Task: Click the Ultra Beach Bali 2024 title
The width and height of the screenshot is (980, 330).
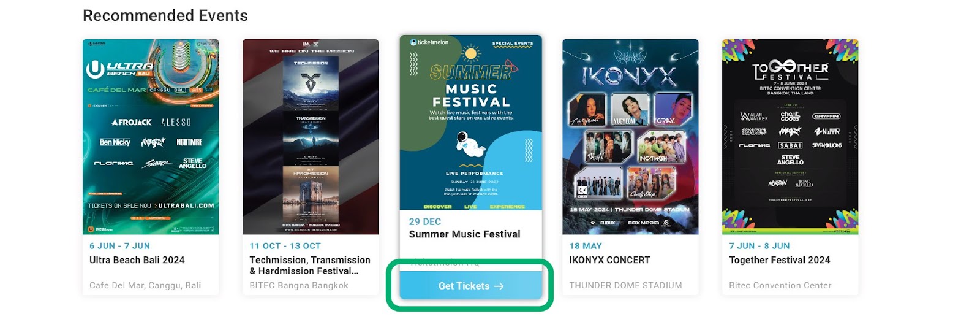Action: coord(137,260)
